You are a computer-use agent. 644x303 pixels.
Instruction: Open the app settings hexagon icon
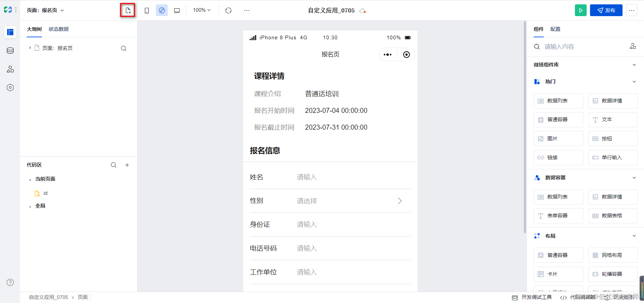coord(10,88)
